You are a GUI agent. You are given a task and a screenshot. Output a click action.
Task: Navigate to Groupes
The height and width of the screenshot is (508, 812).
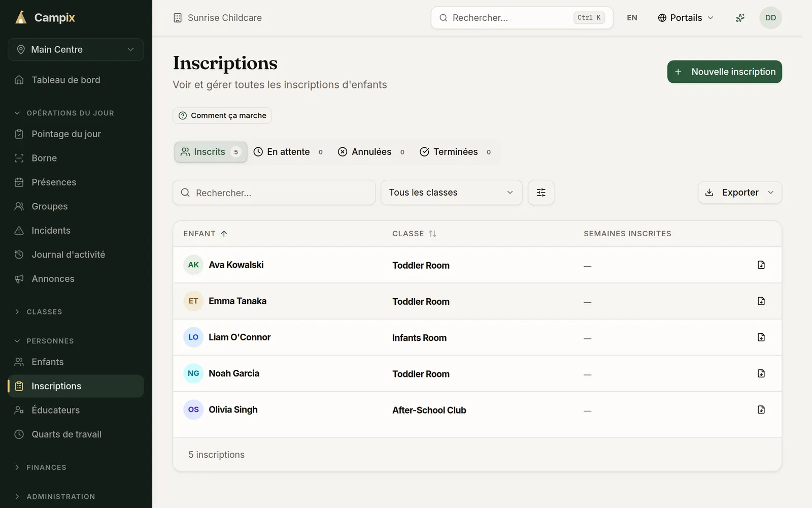click(76, 206)
